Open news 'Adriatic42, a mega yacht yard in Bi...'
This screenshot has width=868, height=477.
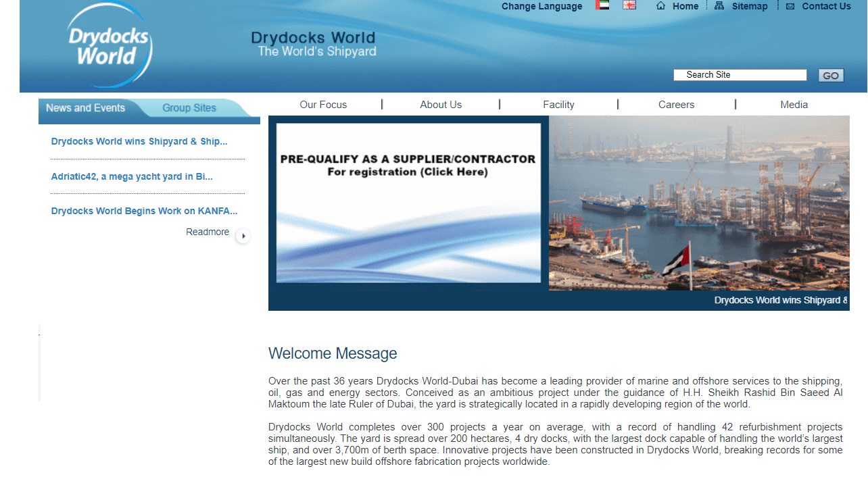coord(132,177)
